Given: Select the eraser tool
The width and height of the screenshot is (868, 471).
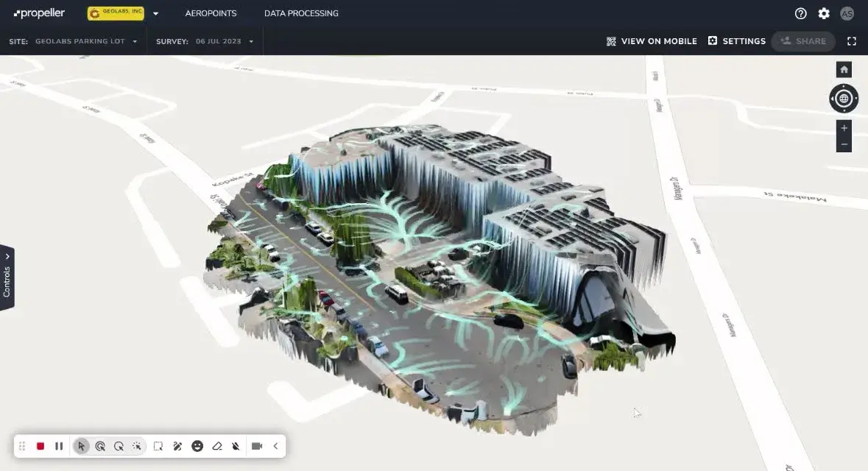Looking at the screenshot, I should coord(217,446).
